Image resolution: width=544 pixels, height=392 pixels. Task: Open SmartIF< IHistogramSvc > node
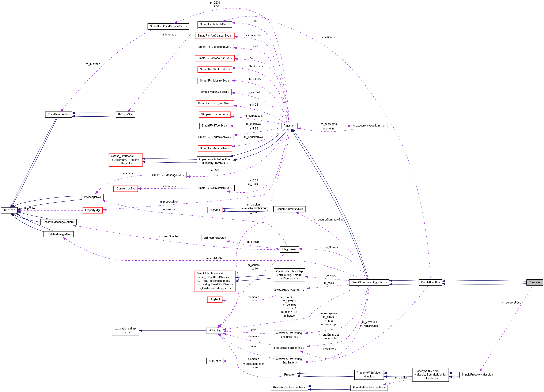[x=215, y=103]
